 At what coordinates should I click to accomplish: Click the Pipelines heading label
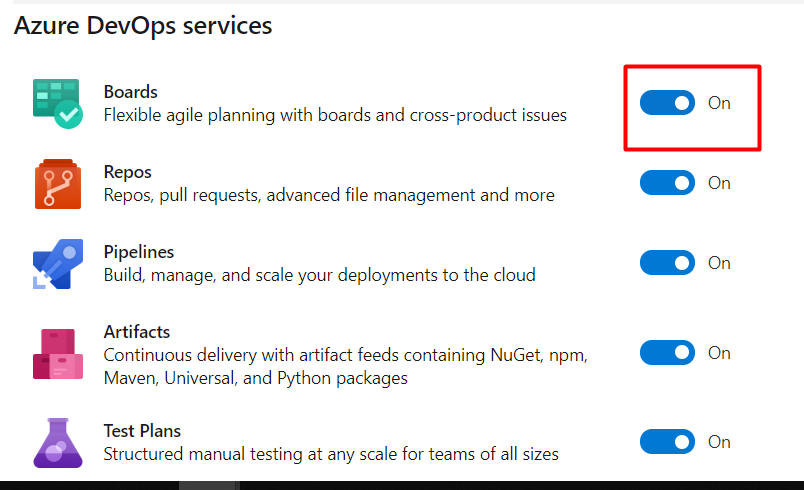pos(138,252)
